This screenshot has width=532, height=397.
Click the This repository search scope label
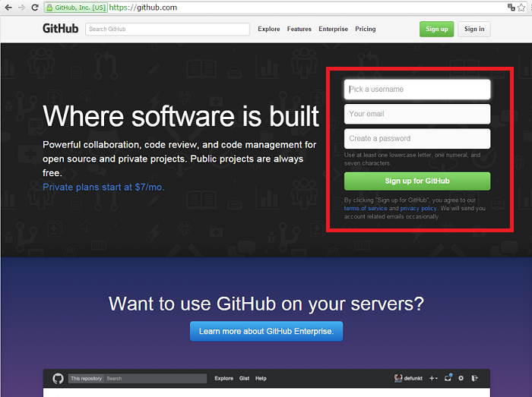(x=86, y=378)
